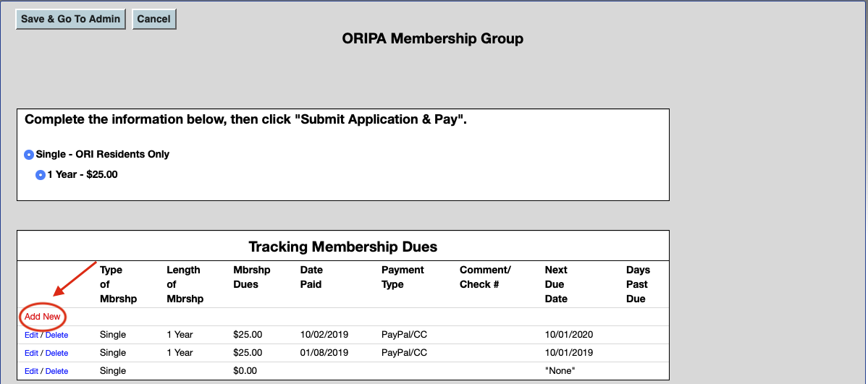Delete the dues entry paid 01/08/2019
The height and width of the screenshot is (384, 868).
point(56,353)
